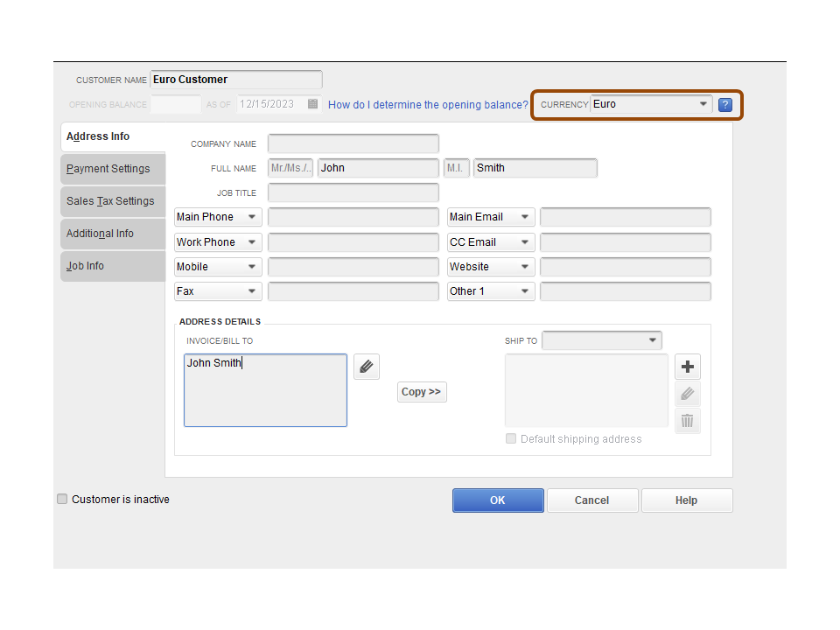Image resolution: width=840 pixels, height=630 pixels.
Task: Expand the CC Email type dropdown
Action: pos(491,242)
